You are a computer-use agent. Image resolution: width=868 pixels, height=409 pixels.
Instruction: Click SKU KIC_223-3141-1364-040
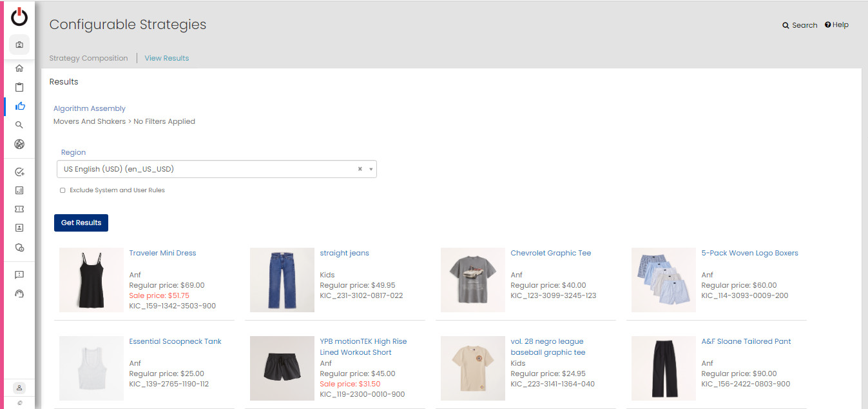point(553,384)
